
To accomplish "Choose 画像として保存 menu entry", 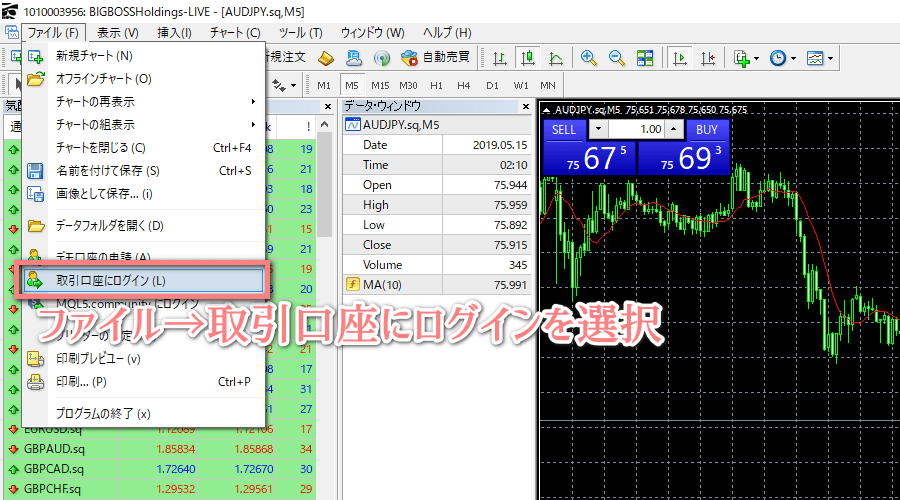I will pyautogui.click(x=143, y=193).
